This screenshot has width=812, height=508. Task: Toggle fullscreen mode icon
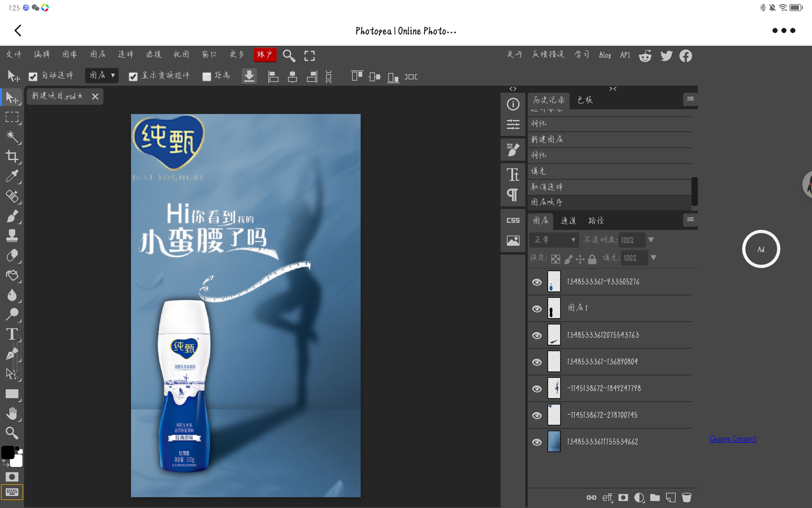point(309,56)
